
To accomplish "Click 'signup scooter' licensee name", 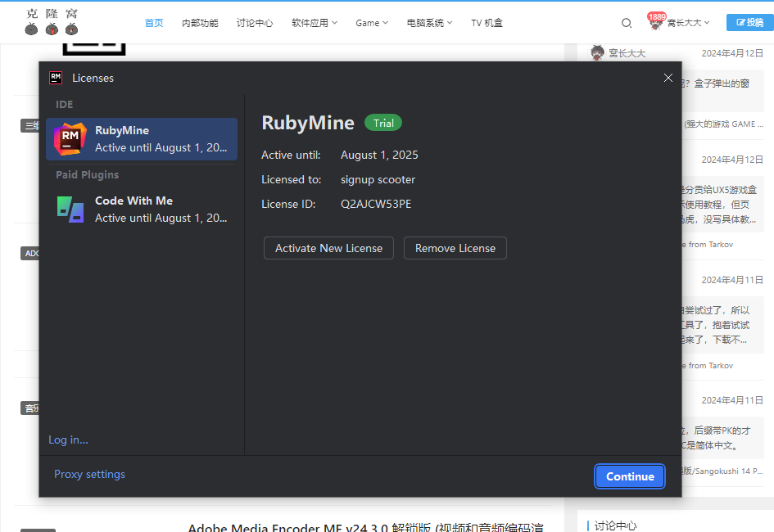I will (x=378, y=179).
